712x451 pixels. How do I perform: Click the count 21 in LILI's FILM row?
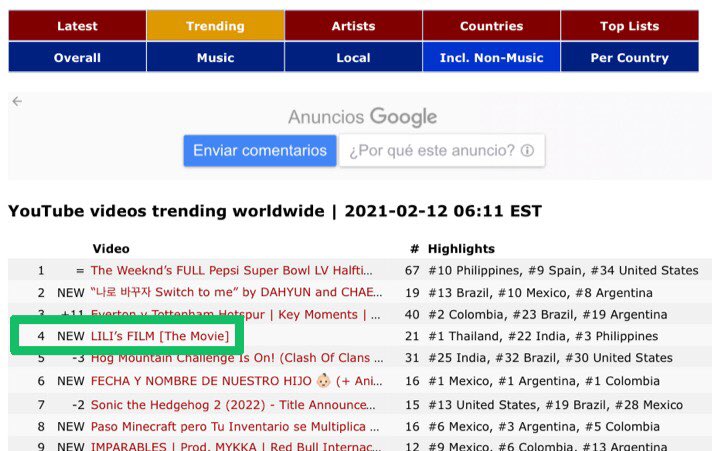(x=412, y=336)
